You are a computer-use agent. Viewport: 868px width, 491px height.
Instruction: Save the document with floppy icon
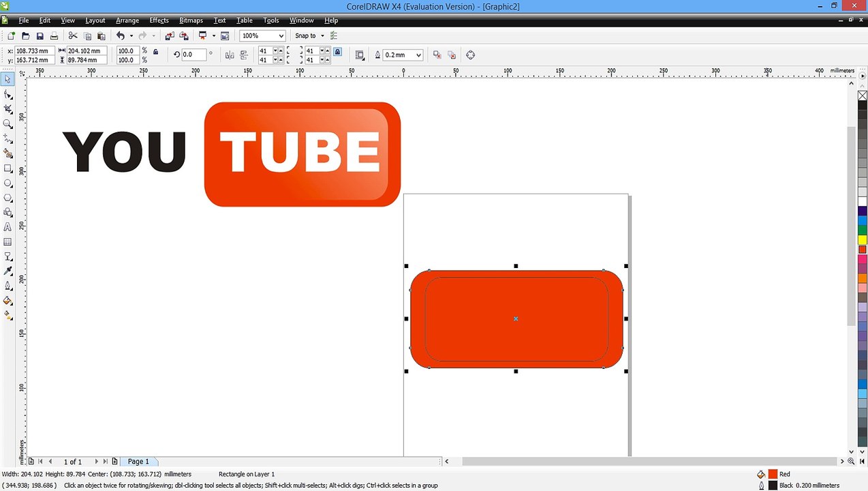click(x=40, y=35)
